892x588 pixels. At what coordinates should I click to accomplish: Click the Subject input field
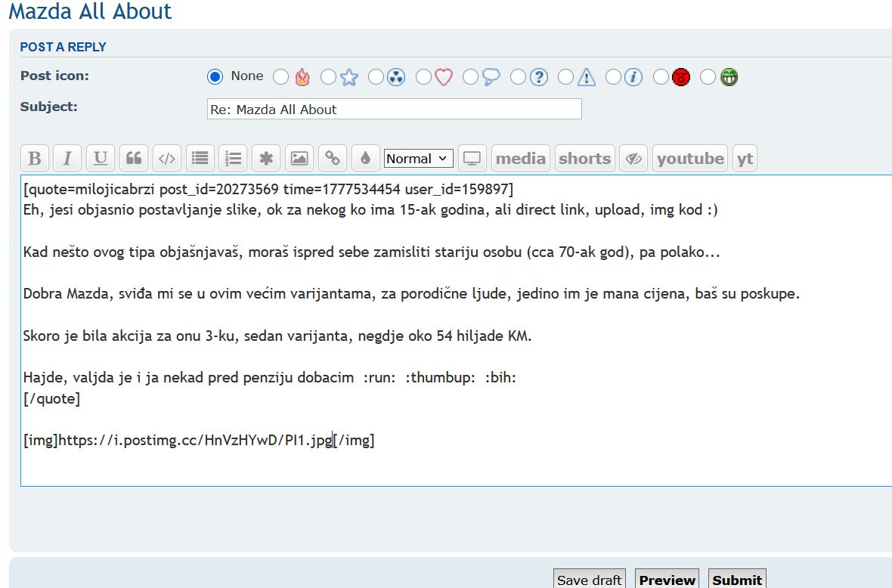pyautogui.click(x=395, y=109)
